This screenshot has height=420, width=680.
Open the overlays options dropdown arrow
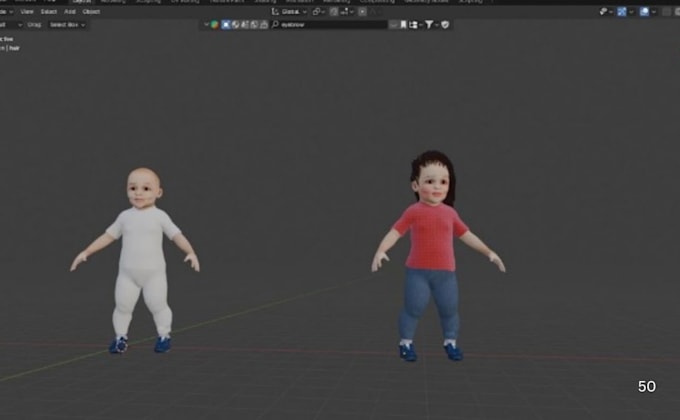(654, 12)
